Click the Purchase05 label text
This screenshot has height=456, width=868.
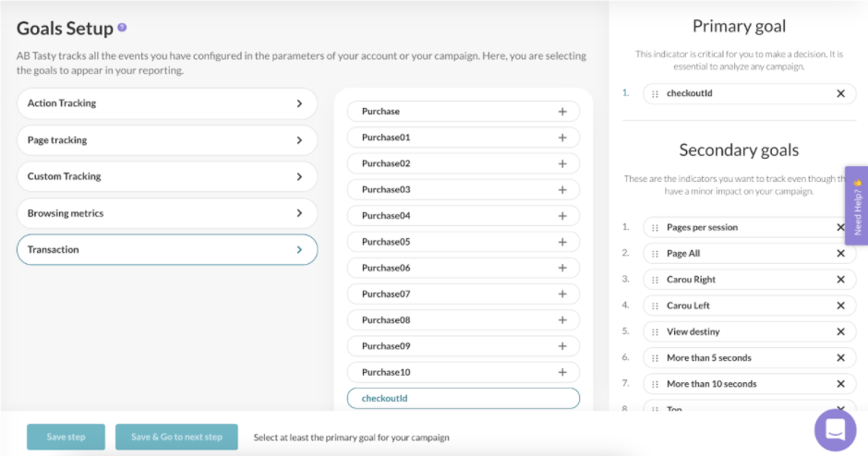[x=386, y=242]
